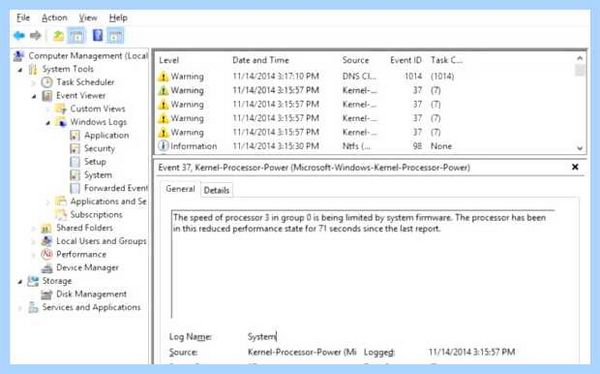
Task: Expand the Applications and Services Logs node
Action: coord(48,202)
